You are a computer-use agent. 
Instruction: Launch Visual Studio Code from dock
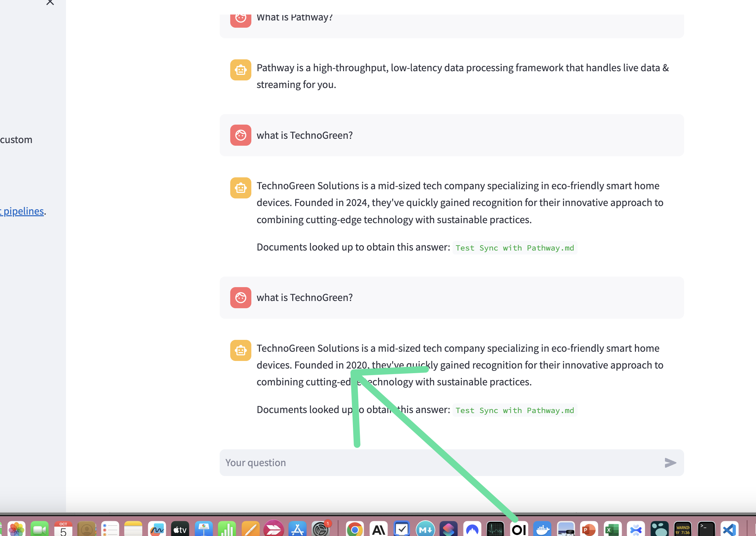click(729, 529)
